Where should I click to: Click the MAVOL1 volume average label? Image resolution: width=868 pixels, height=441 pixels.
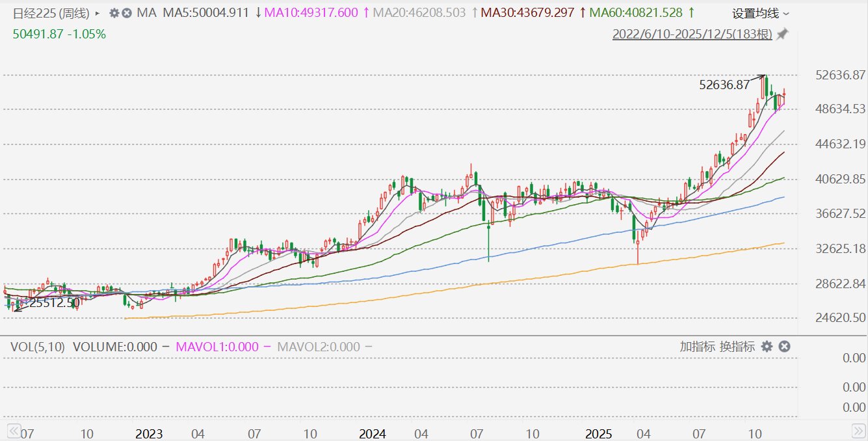pos(217,347)
